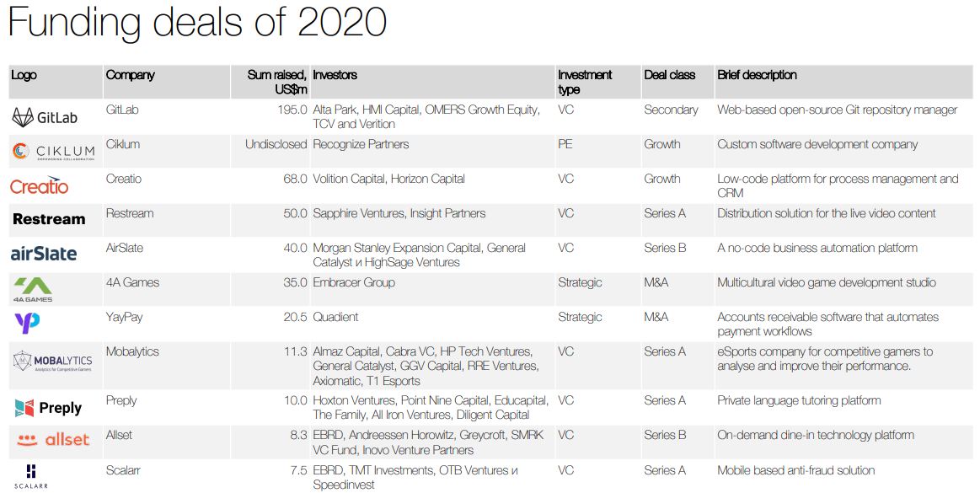980x493 pixels.
Task: Select the Deal class column header
Action: pos(669,75)
